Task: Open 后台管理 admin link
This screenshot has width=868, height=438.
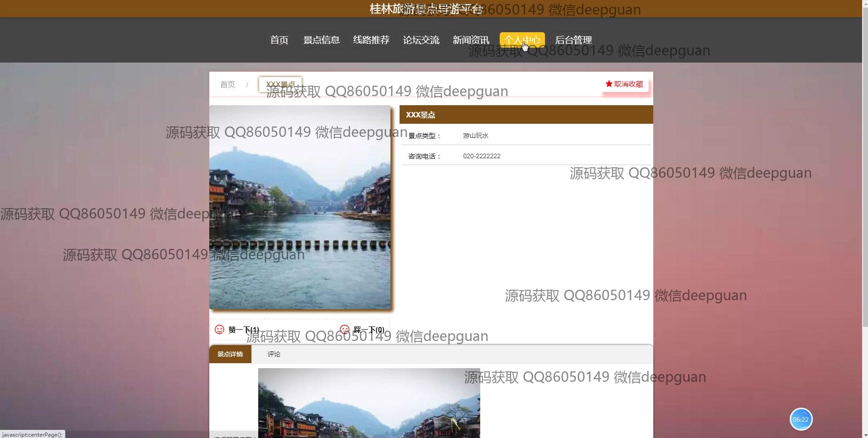Action: coord(574,40)
